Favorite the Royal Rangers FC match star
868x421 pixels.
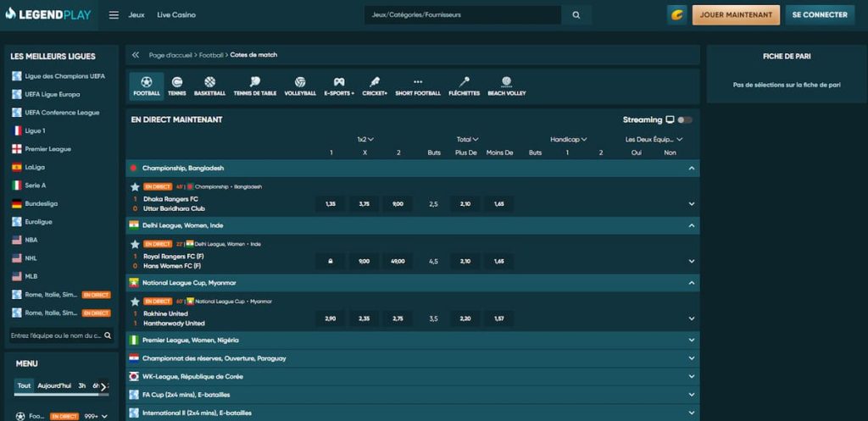(135, 244)
